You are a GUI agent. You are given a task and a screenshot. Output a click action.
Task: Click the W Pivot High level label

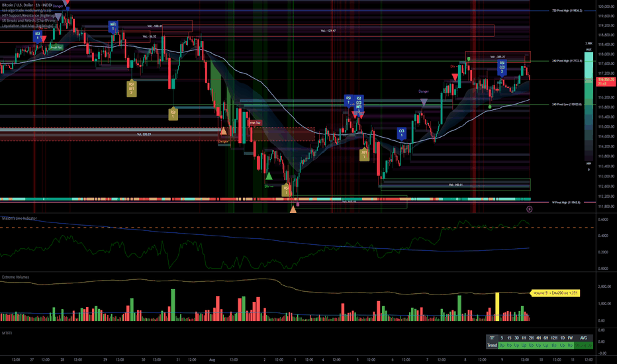[x=566, y=203]
